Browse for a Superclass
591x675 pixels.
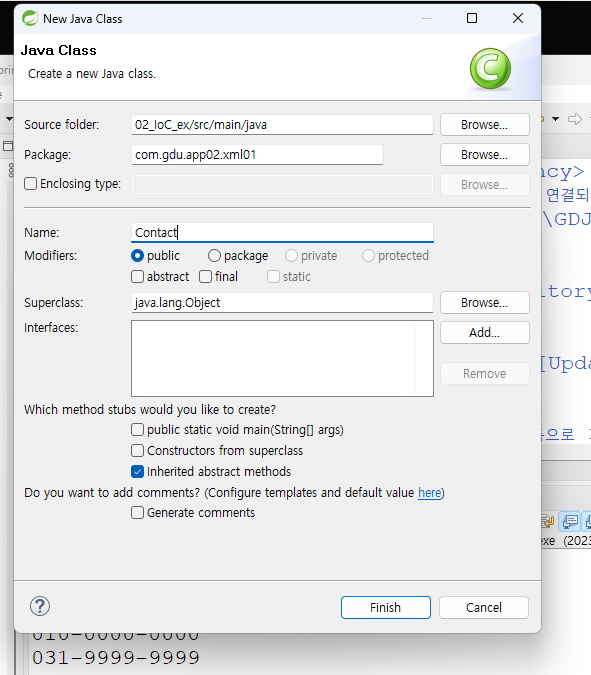[485, 303]
